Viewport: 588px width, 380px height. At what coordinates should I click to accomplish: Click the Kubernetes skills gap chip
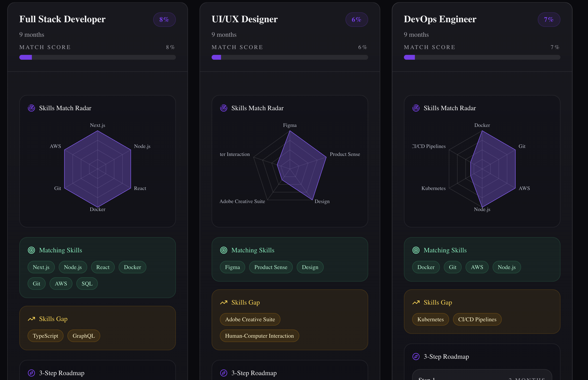(430, 320)
